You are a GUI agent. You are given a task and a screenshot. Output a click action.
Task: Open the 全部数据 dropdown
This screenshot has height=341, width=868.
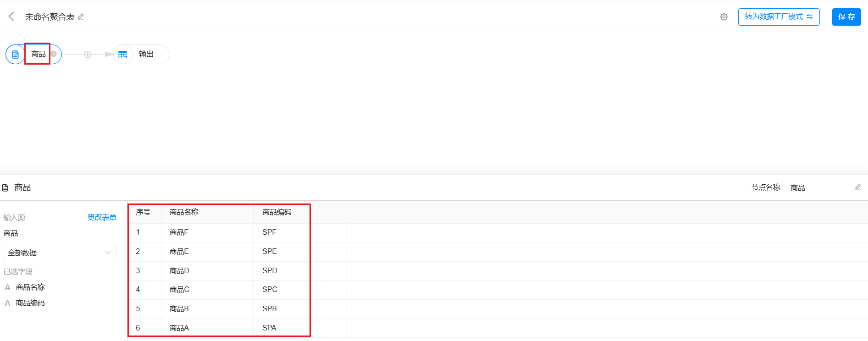[60, 253]
